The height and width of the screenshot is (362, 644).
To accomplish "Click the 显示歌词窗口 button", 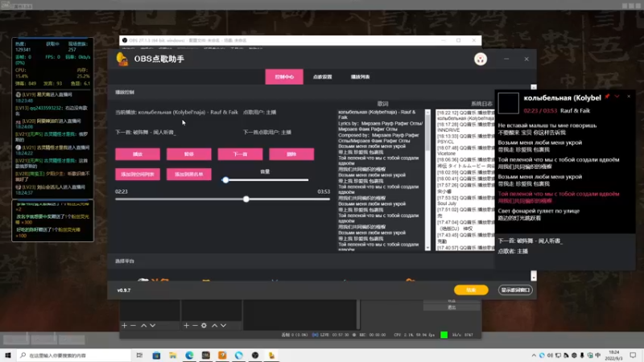I will (515, 290).
